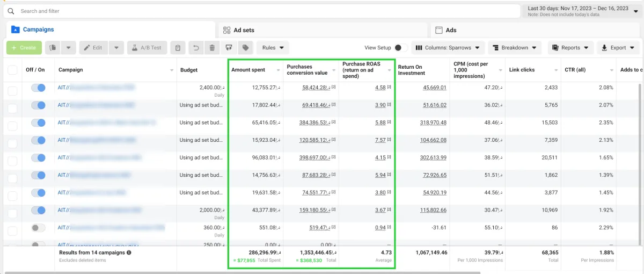Image resolution: width=644 pixels, height=274 pixels.
Task: Click the clipboard paste icon in toolbar
Action: 178,48
